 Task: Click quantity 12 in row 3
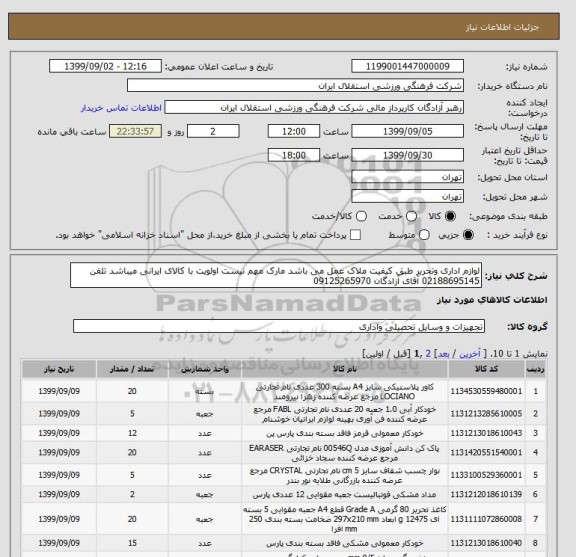132,433
